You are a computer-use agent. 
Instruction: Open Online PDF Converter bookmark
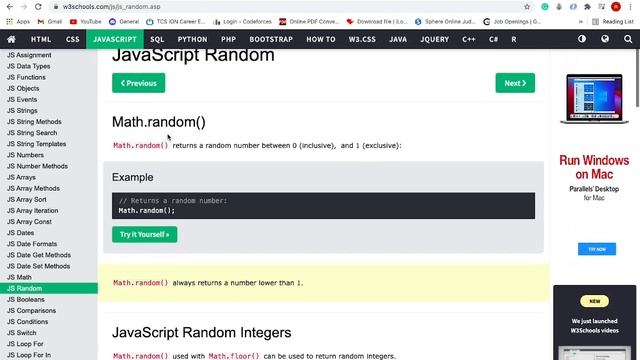click(309, 22)
